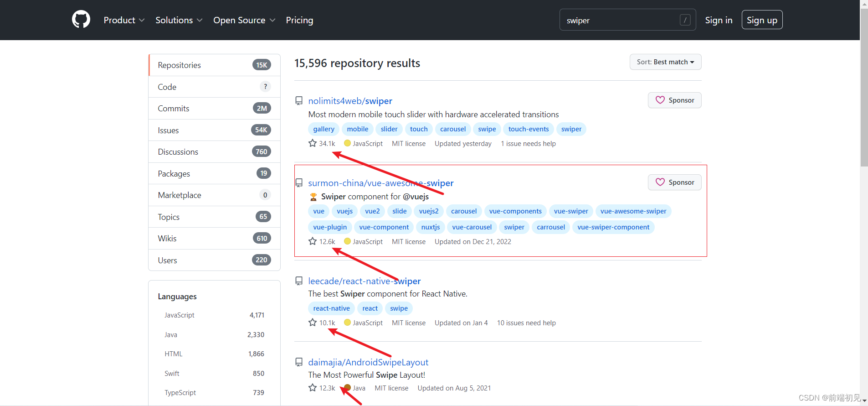Open Wikis results
Screen dimensions: 868x406
[x=214, y=238]
